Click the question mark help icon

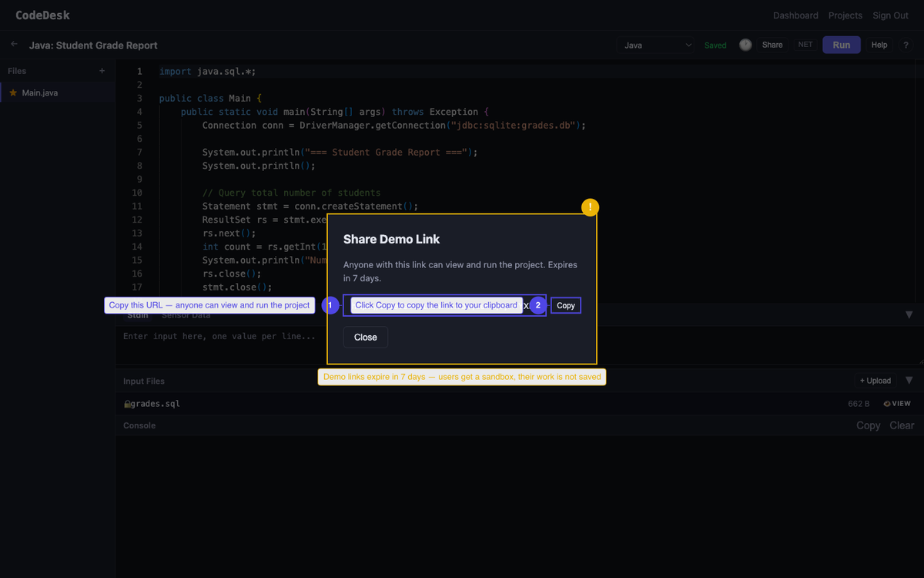tap(906, 45)
